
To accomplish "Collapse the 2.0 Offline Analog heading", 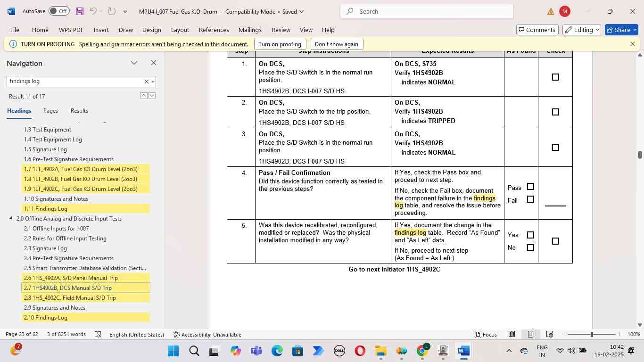I will 10,219.
